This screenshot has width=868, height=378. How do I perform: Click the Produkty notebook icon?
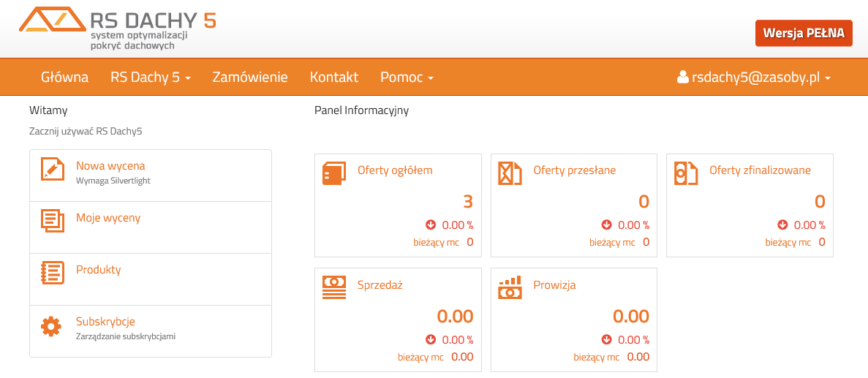pyautogui.click(x=52, y=272)
